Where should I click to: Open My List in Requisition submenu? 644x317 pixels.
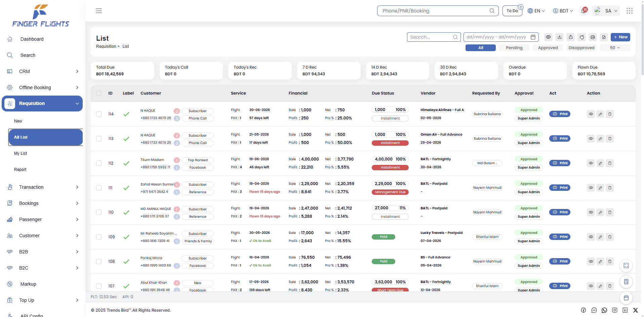[x=21, y=153]
